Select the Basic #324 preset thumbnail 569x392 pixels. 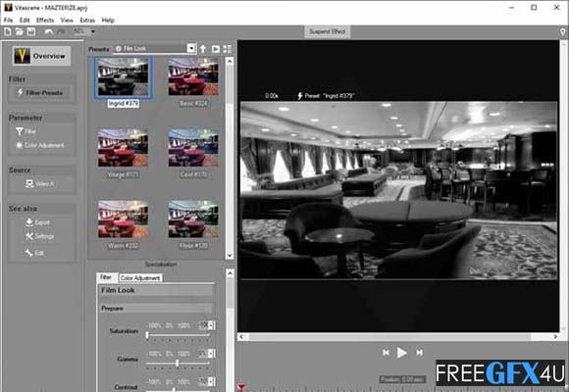(x=193, y=77)
